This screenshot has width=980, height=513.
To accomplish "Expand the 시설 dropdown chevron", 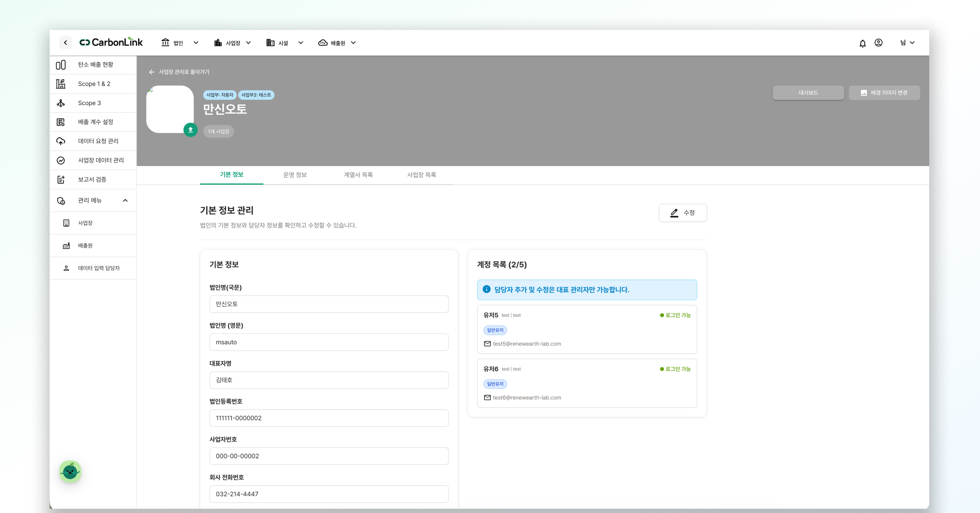I will click(x=301, y=43).
